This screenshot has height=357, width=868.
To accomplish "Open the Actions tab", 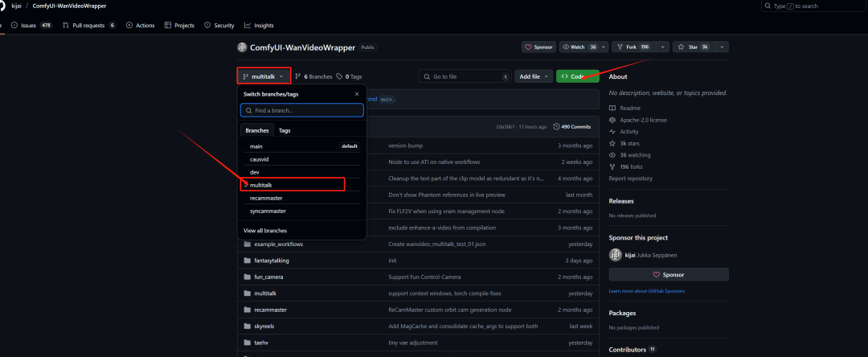I will pyautogui.click(x=140, y=26).
